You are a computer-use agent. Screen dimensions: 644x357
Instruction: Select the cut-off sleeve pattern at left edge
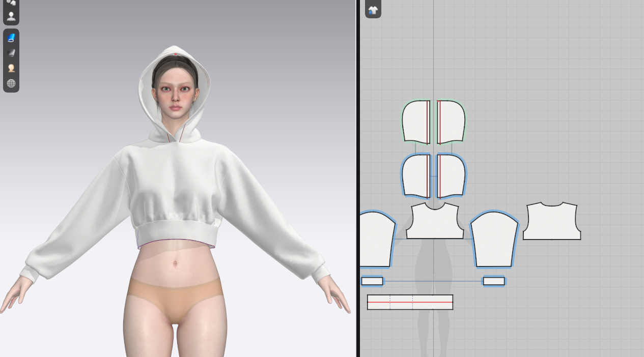point(376,240)
